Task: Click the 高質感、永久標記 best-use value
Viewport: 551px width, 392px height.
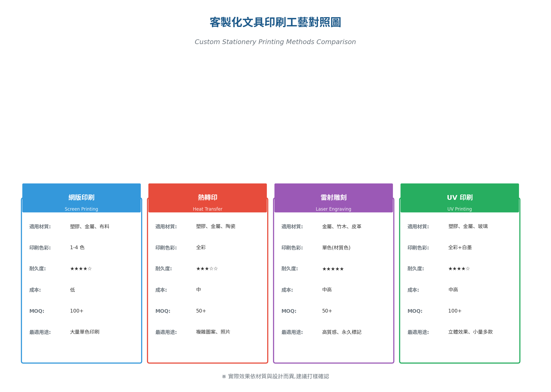Action: (x=342, y=332)
